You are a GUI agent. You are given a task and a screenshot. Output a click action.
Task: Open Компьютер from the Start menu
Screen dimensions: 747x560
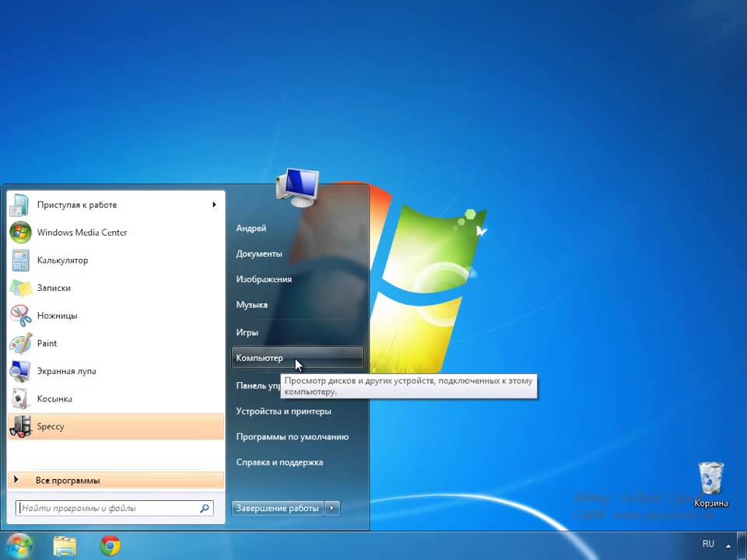point(297,358)
